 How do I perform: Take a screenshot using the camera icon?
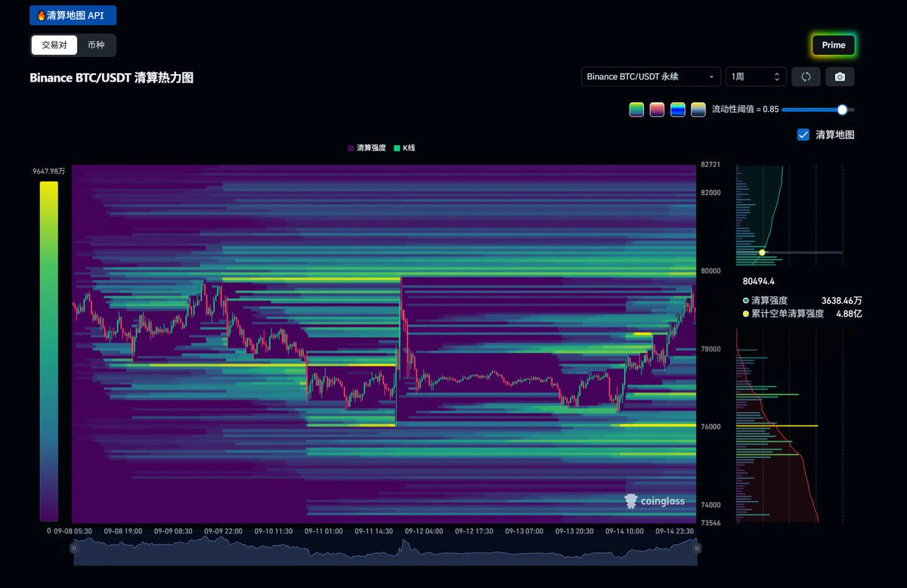pos(840,76)
